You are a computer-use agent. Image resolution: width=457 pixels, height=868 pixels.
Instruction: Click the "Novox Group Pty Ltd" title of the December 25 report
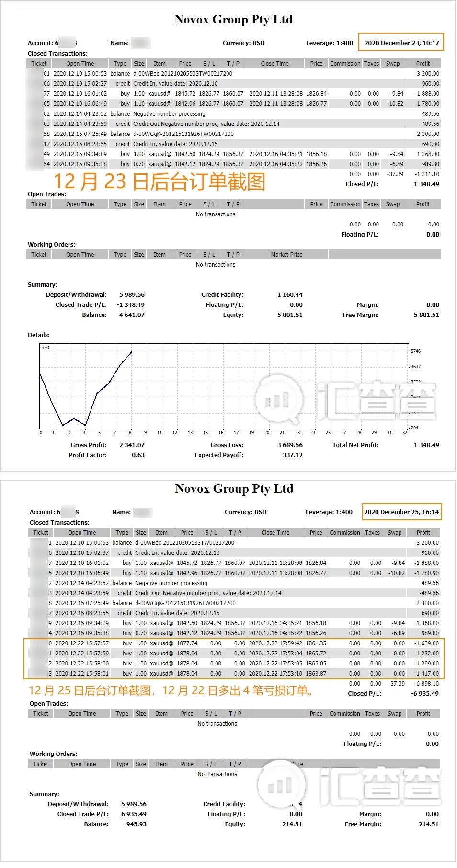[x=234, y=488]
